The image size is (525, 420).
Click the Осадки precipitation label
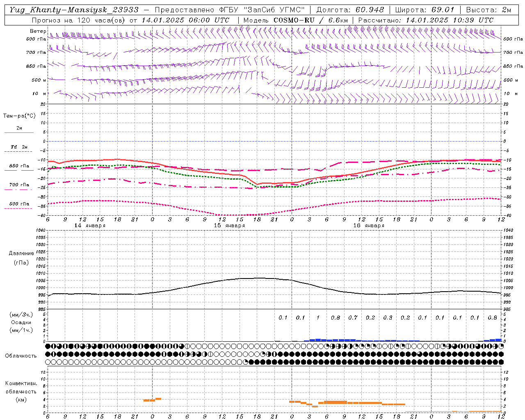[21, 323]
